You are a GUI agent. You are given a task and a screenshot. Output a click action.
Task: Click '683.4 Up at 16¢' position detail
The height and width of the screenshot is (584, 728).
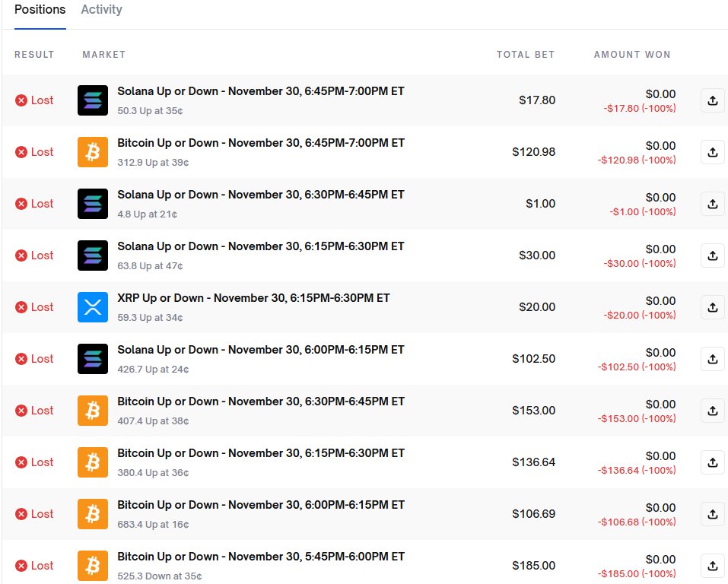coord(153,525)
